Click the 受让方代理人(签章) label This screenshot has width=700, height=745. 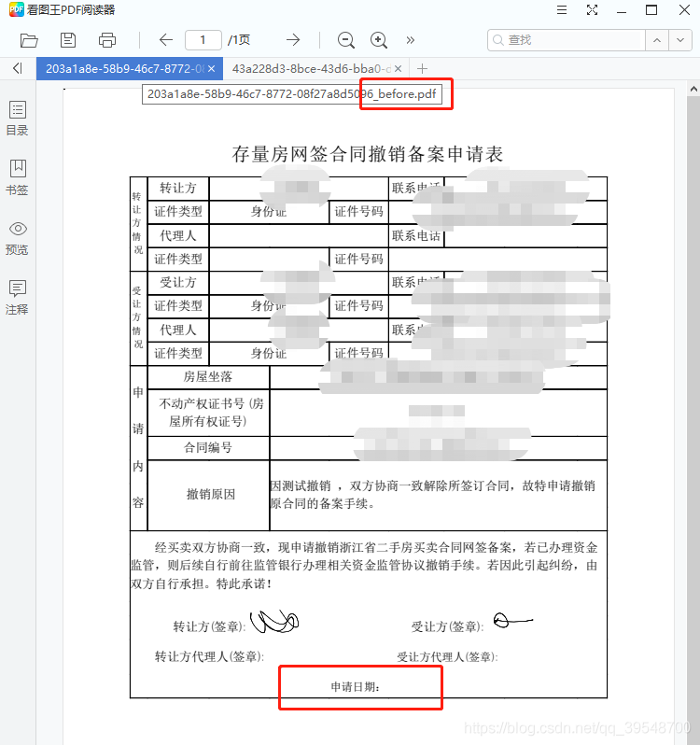[x=447, y=657]
